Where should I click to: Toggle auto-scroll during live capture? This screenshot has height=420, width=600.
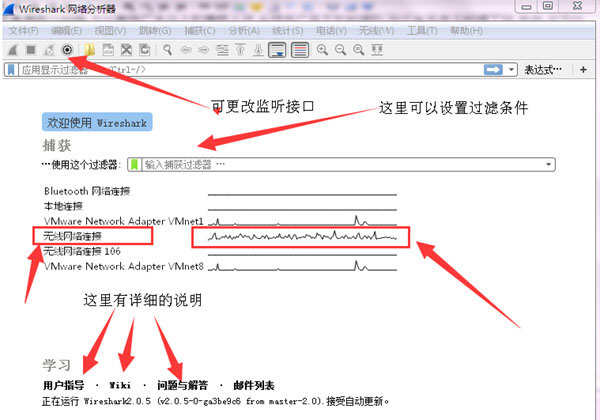pyautogui.click(x=277, y=50)
